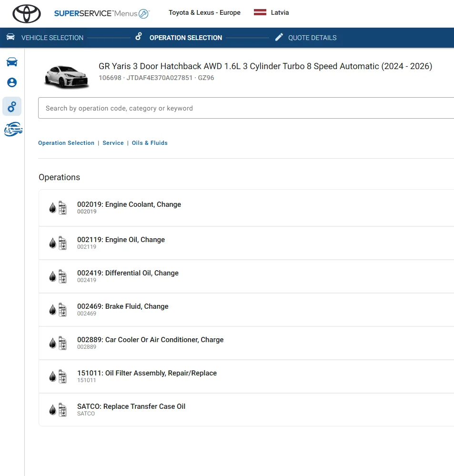Click the fluid icon for Engine Coolant, Change

tap(58, 208)
